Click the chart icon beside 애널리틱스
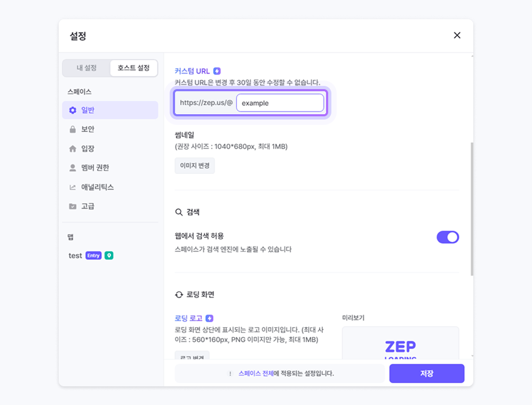532x405 pixels. point(73,187)
